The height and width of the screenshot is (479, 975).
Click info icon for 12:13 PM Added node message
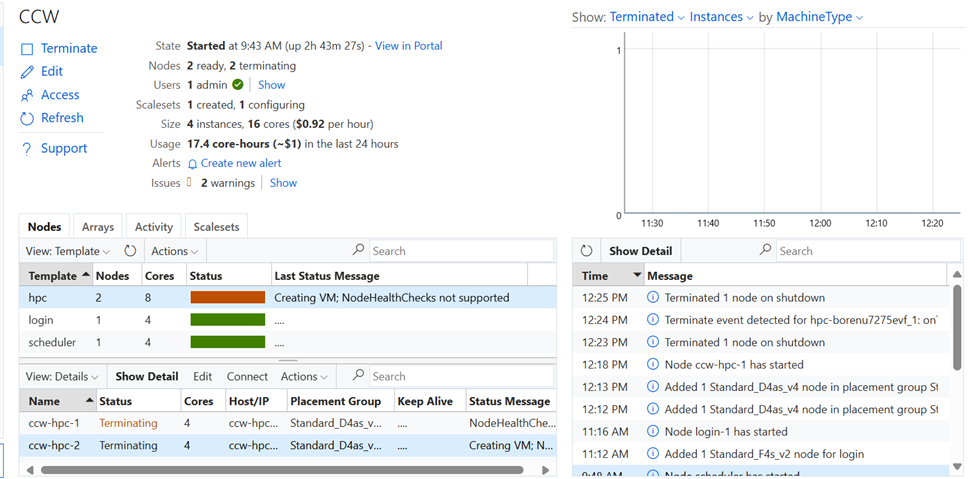[x=652, y=387]
